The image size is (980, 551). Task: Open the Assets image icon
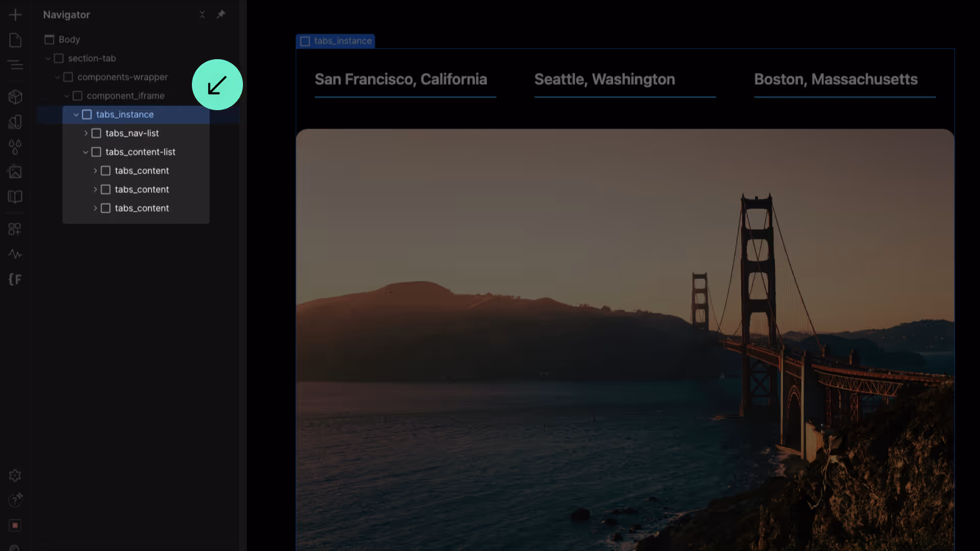[x=15, y=172]
